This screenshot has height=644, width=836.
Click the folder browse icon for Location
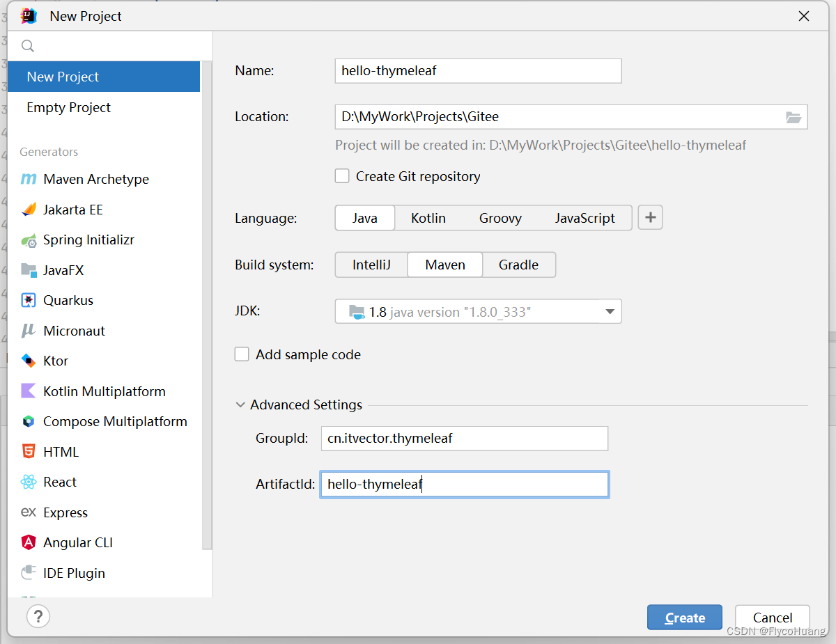click(x=794, y=117)
